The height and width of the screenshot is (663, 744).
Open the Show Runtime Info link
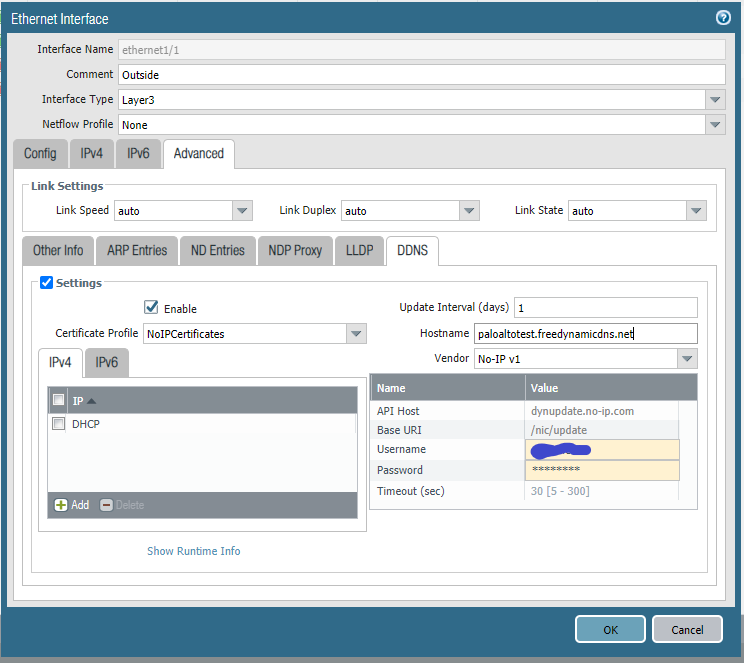tap(193, 551)
